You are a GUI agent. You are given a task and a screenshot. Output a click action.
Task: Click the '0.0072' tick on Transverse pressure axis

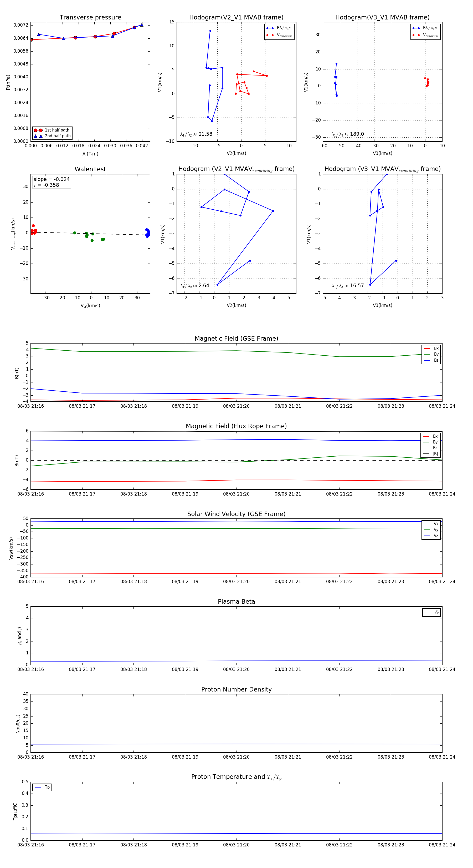21,25
